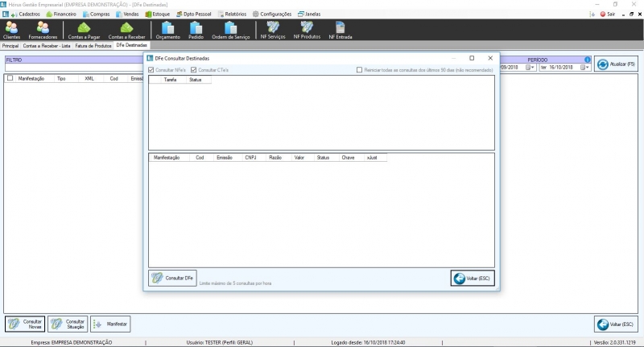Open Contas a Receber from toolbar
The height and width of the screenshot is (347, 644).
point(126,30)
